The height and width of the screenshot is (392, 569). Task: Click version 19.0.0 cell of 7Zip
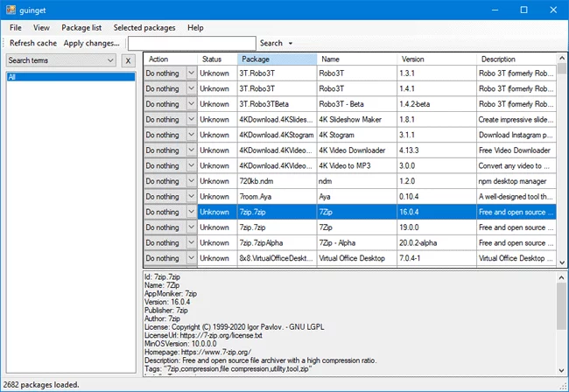click(x=437, y=227)
